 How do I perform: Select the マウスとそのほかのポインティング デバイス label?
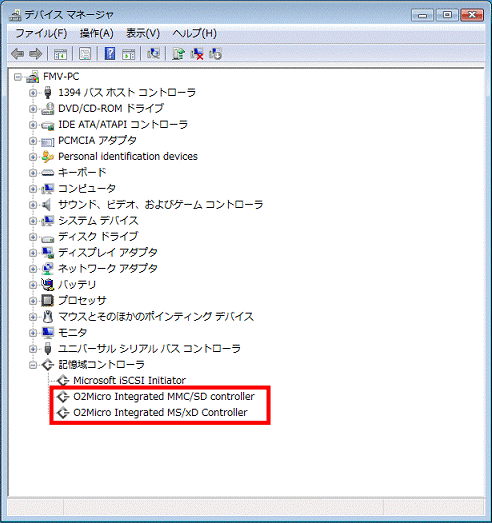click(156, 317)
